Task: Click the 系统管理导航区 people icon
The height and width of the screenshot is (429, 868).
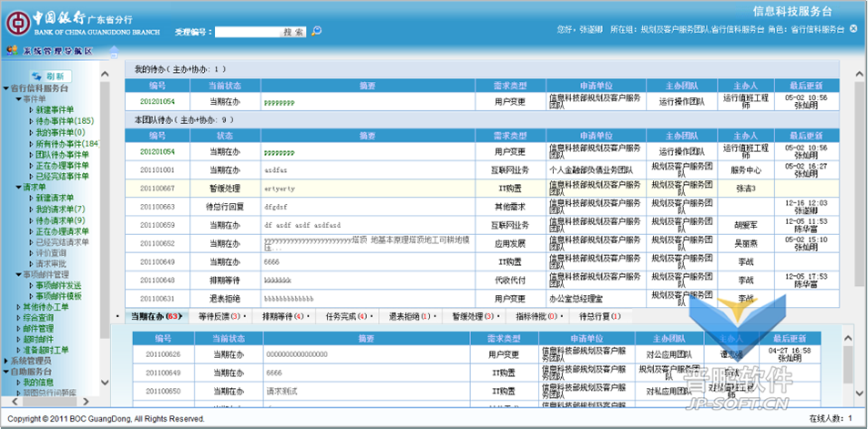Action: [x=12, y=51]
